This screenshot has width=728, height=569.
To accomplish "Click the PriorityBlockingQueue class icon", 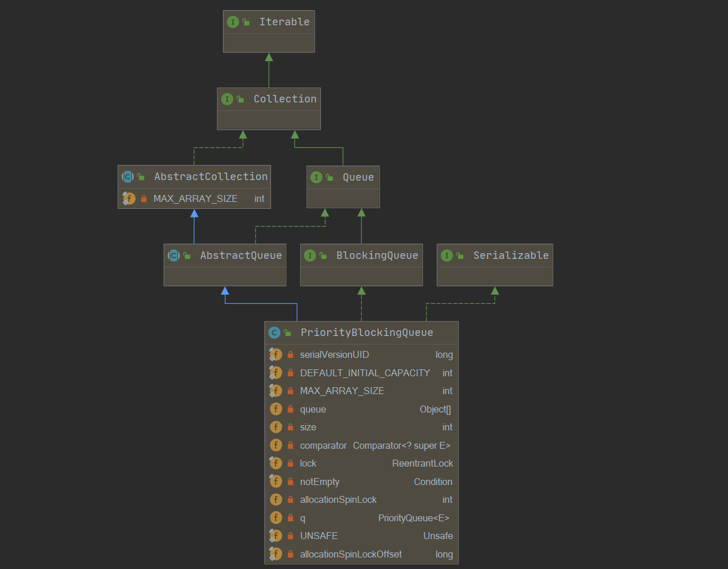I will pyautogui.click(x=274, y=333).
